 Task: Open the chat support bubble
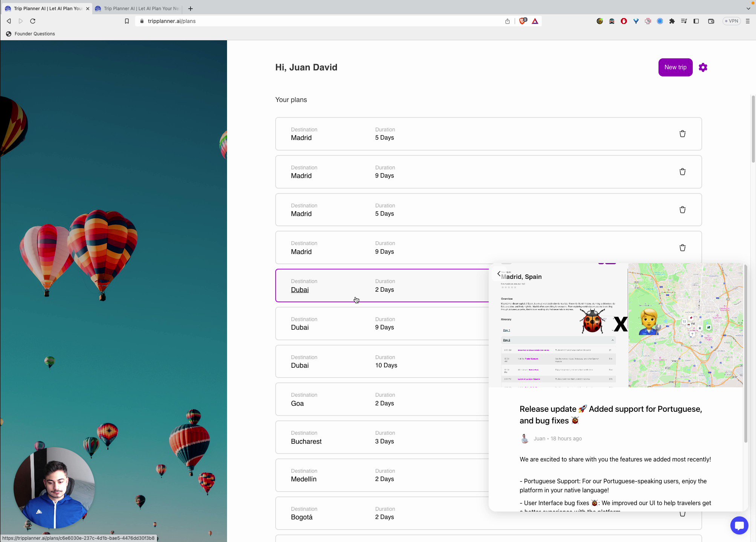pyautogui.click(x=739, y=525)
